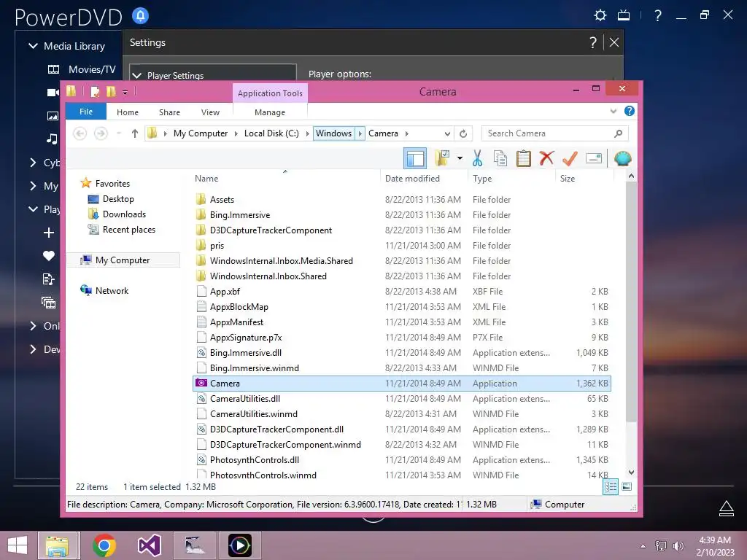The height and width of the screenshot is (560, 747).
Task: Sort by the Date modified column header
Action: point(412,178)
